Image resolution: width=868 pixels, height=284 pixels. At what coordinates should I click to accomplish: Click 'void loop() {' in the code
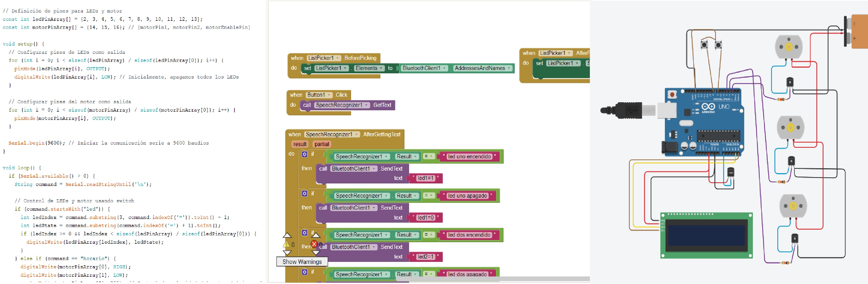[x=22, y=167]
